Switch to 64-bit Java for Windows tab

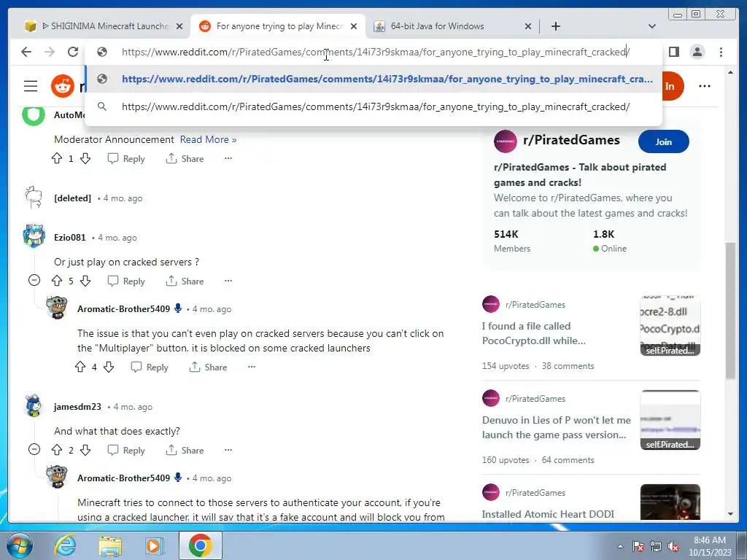(x=452, y=26)
